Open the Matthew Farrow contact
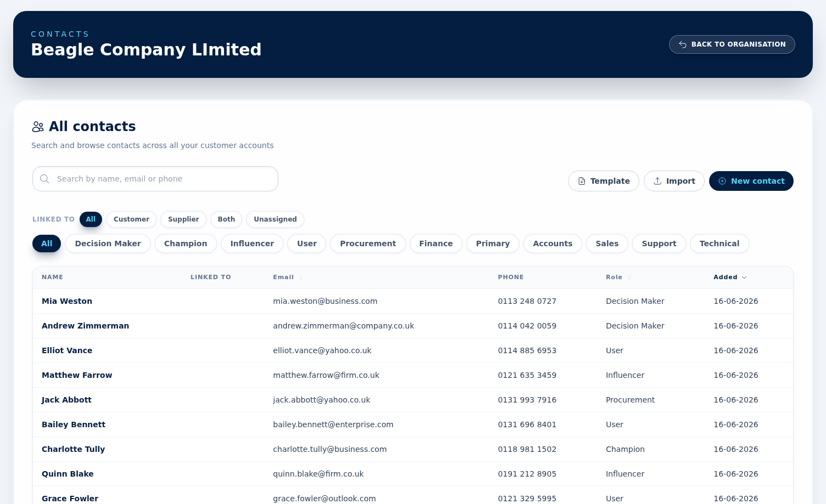 [x=77, y=375]
